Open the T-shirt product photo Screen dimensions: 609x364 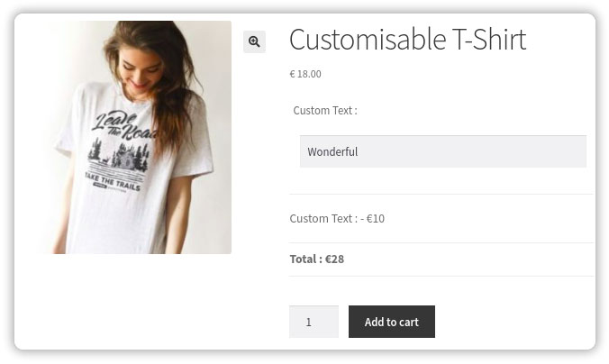(135, 137)
